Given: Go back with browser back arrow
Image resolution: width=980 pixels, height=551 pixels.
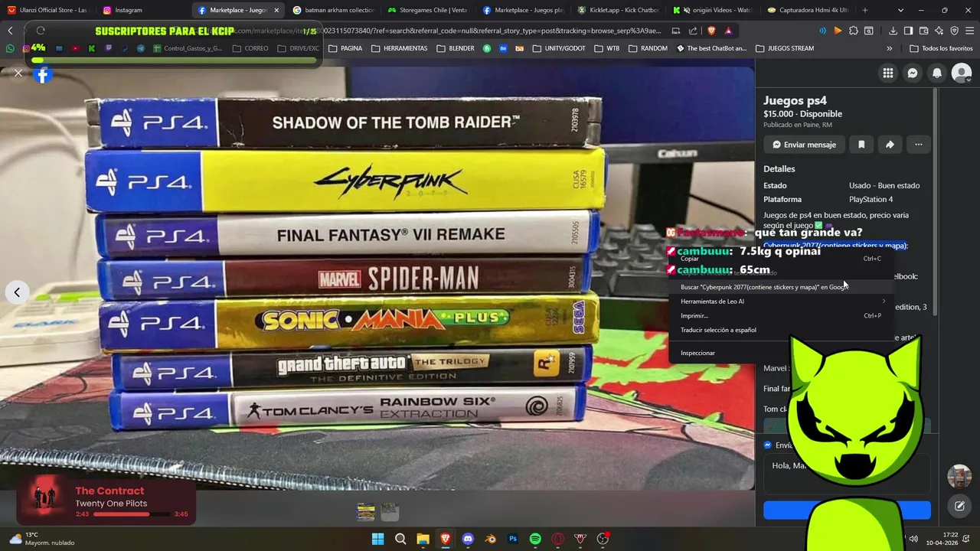Looking at the screenshot, I should pyautogui.click(x=10, y=31).
